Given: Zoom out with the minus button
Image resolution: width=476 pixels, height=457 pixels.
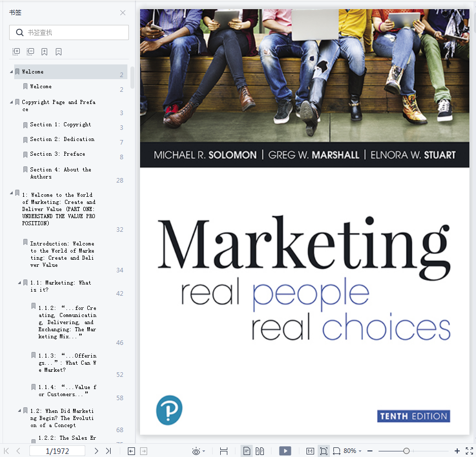Looking at the screenshot, I should tap(370, 451).
